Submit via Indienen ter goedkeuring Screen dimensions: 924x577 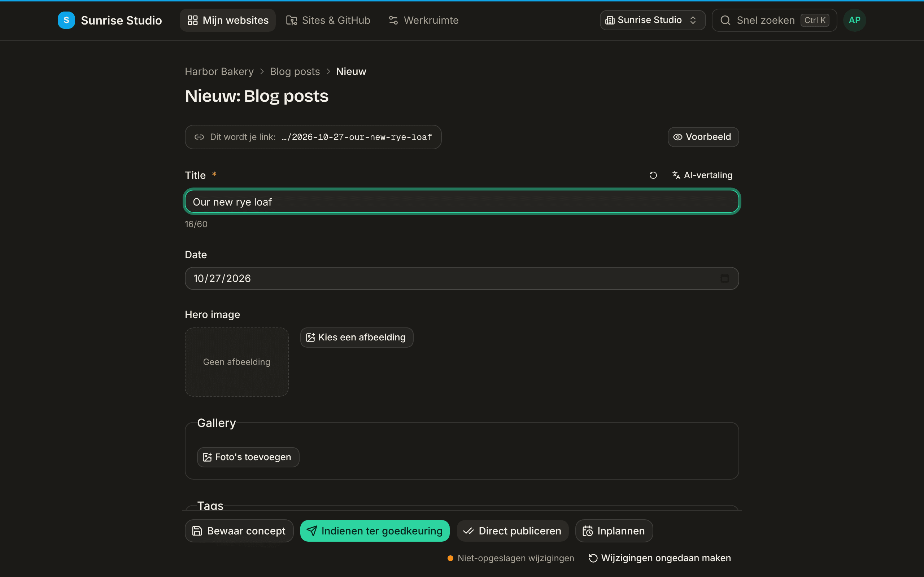click(x=375, y=531)
